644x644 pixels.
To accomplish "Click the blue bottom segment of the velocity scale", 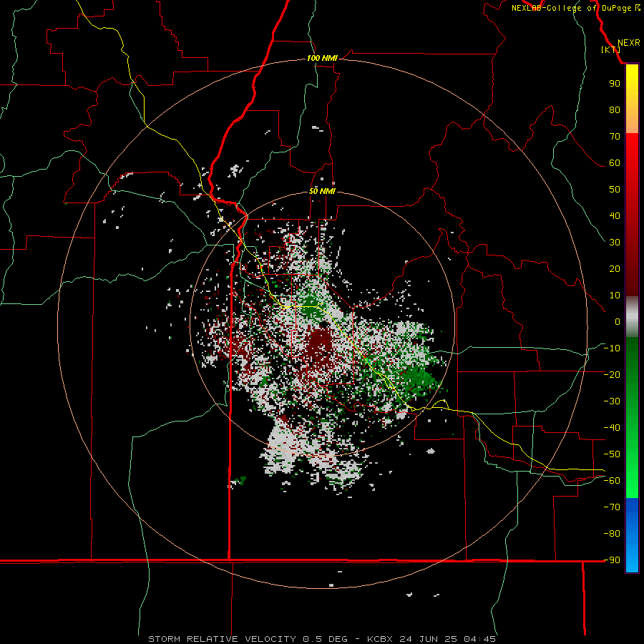I will point(632,535).
